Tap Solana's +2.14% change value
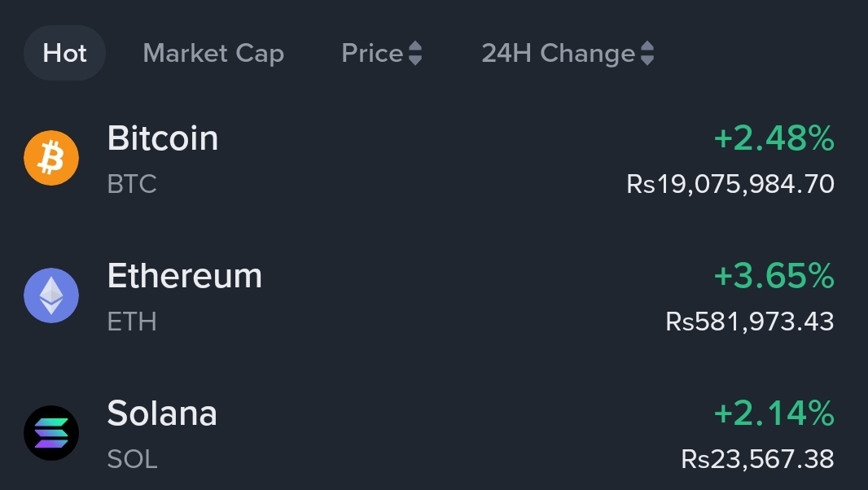Screen dimensions: 868x490 (774, 414)
